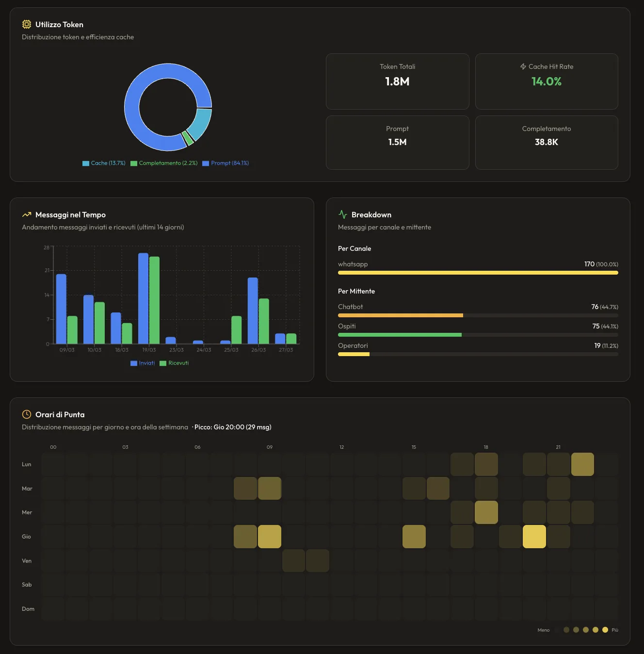Click the green Ricevuti bar for 25/03
Viewport: 644px width, 654px height.
tap(237, 330)
